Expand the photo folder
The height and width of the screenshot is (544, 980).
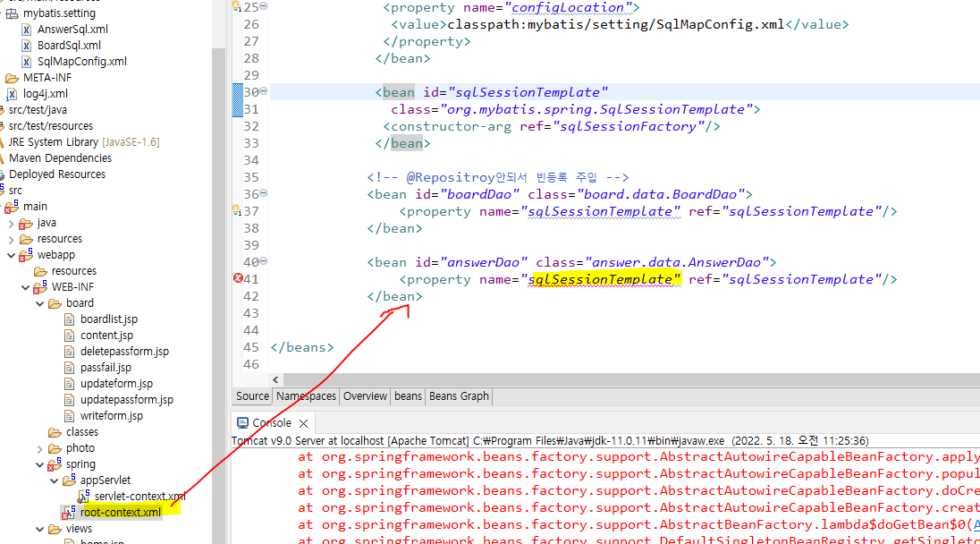(40, 449)
